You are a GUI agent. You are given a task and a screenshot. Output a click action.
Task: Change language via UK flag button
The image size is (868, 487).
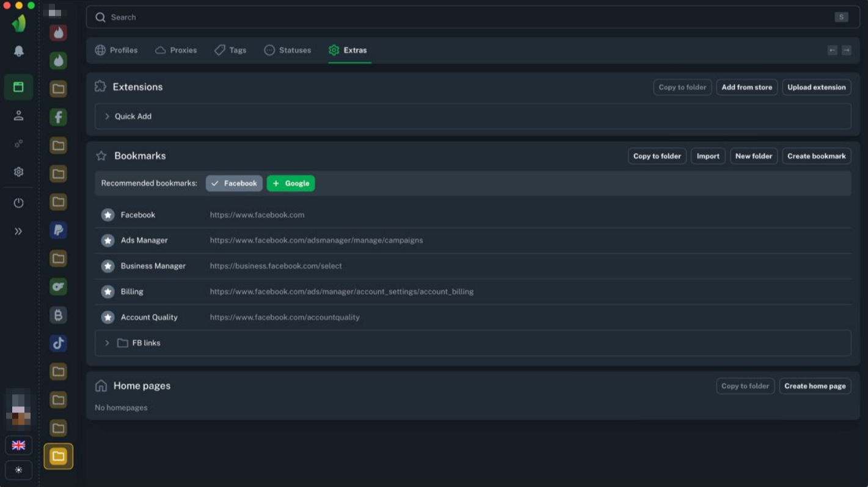point(18,446)
